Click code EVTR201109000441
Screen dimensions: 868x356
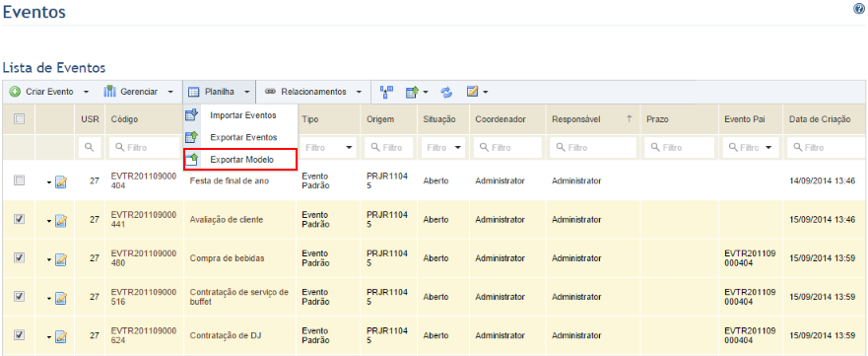click(144, 219)
